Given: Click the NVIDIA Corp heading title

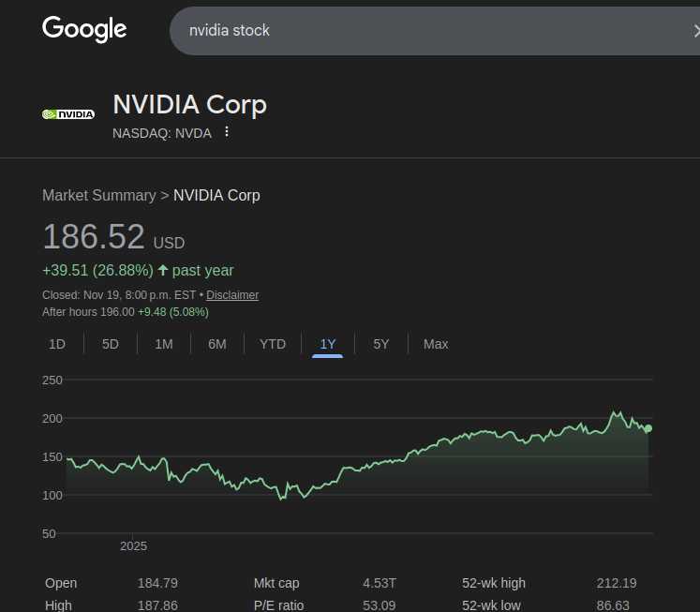Looking at the screenshot, I should [189, 104].
